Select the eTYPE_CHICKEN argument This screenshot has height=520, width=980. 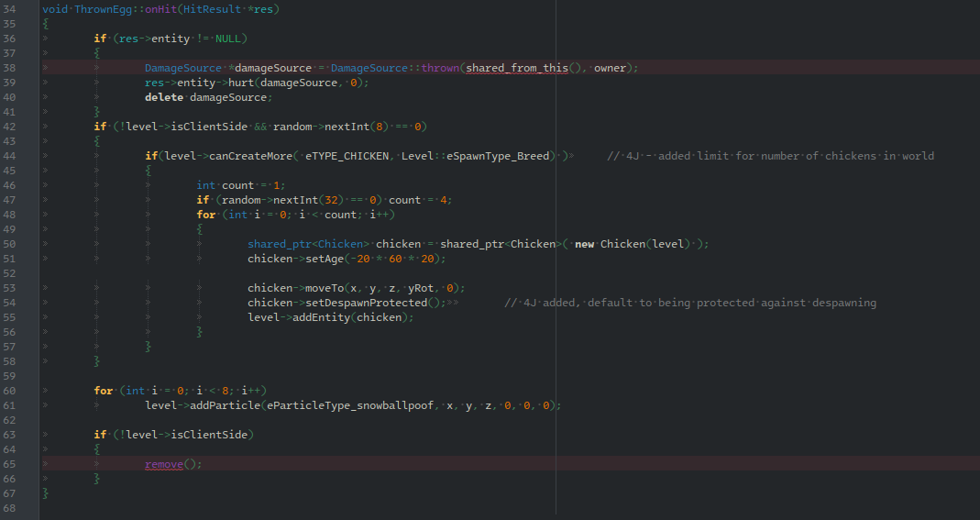[347, 156]
